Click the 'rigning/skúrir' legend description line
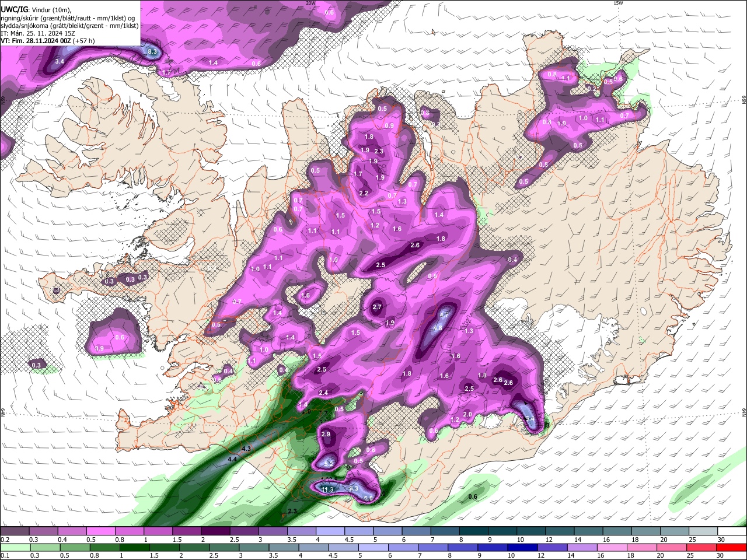 (68, 17)
